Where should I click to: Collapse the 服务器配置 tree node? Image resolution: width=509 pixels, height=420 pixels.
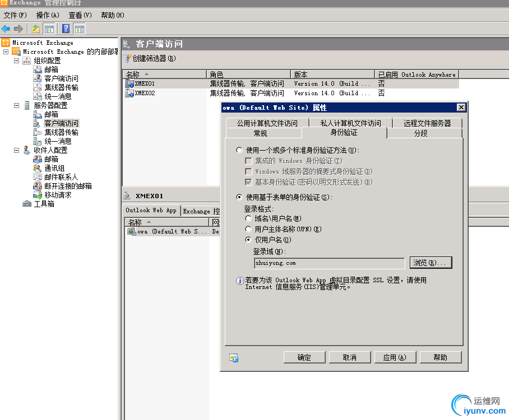click(x=17, y=105)
